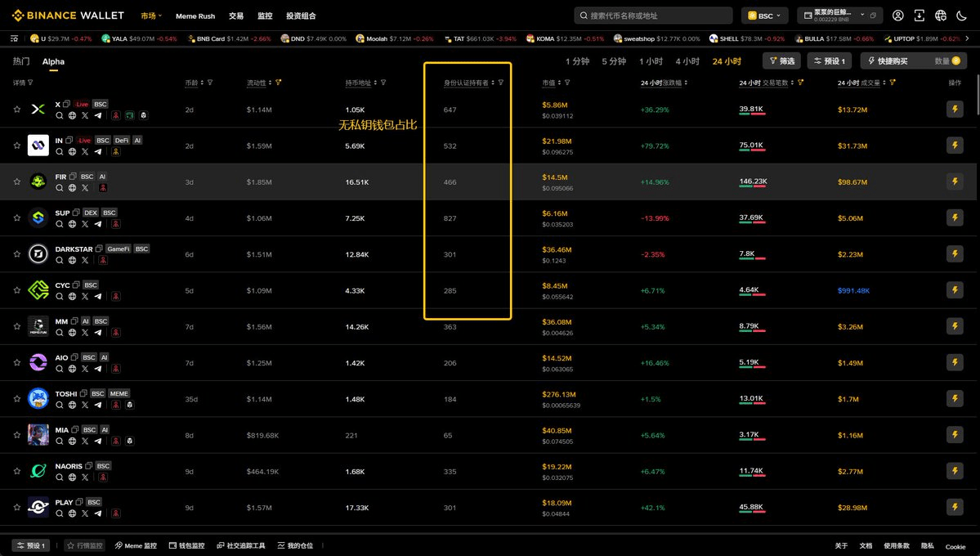Open the language globe icon
Viewport: 980px width, 556px height.
click(941, 16)
